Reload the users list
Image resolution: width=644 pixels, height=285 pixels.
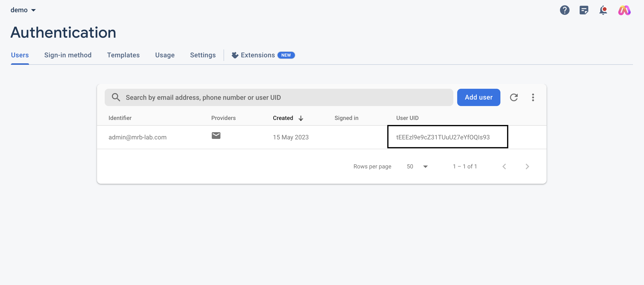514,97
